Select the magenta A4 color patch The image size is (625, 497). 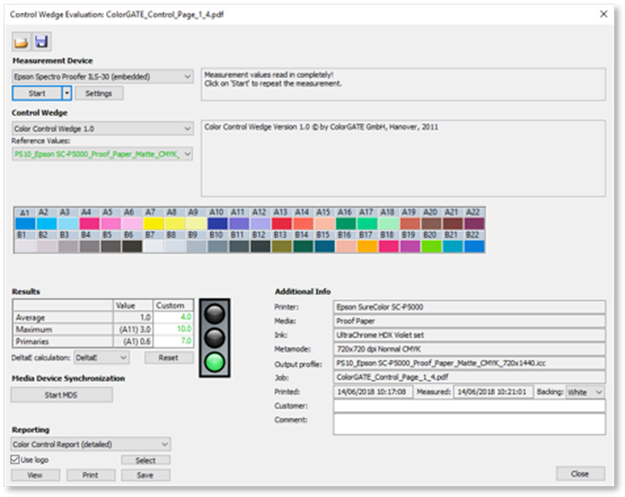[86, 224]
